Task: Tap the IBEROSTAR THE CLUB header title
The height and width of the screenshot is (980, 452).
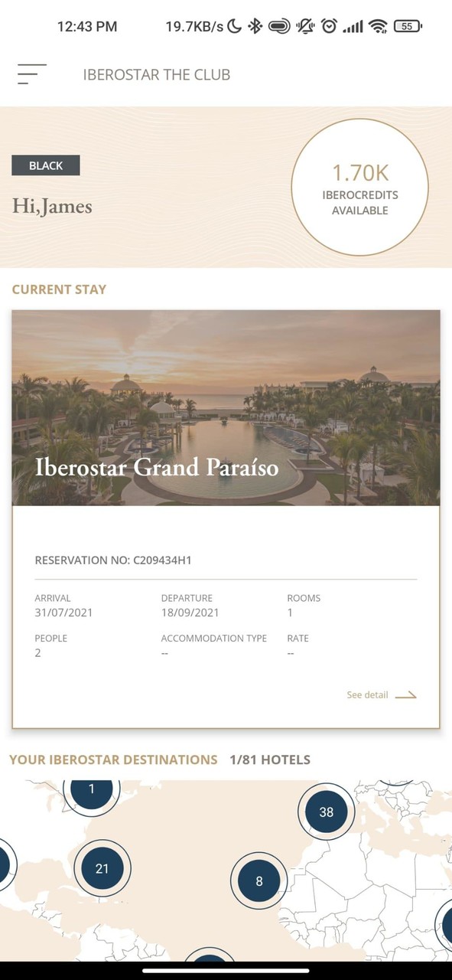Action: tap(156, 74)
